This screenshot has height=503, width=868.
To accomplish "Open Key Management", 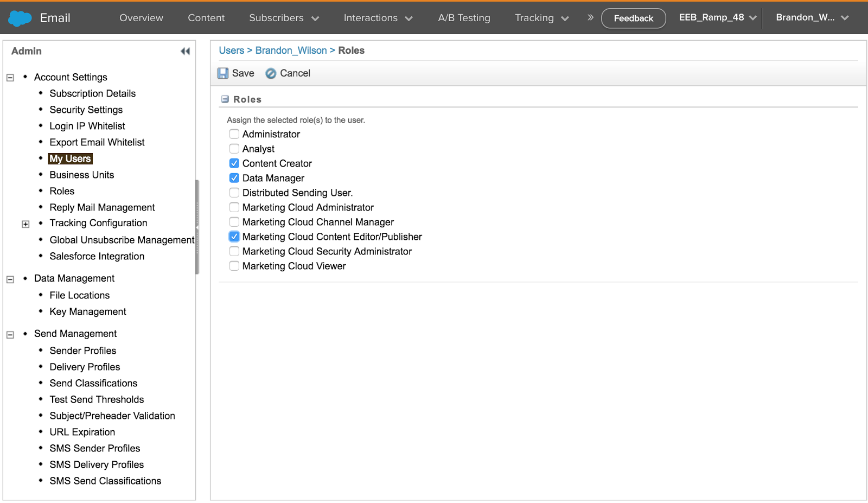I will 88,311.
